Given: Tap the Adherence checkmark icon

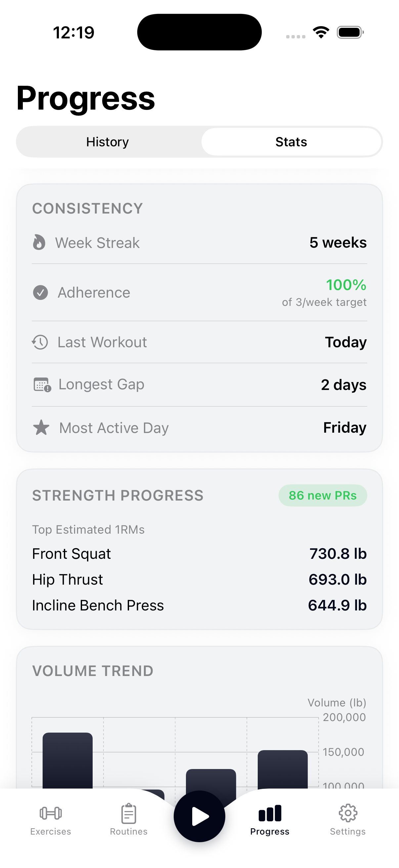Looking at the screenshot, I should pyautogui.click(x=40, y=292).
